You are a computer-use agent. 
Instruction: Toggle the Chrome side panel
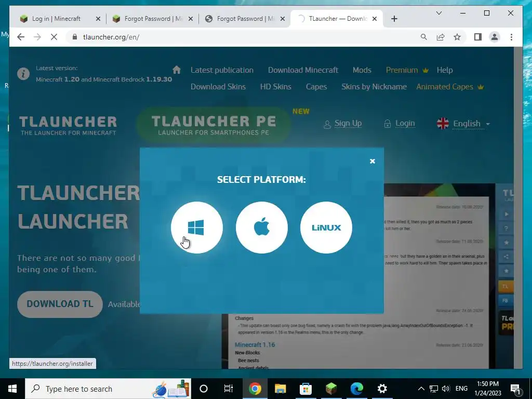(478, 37)
